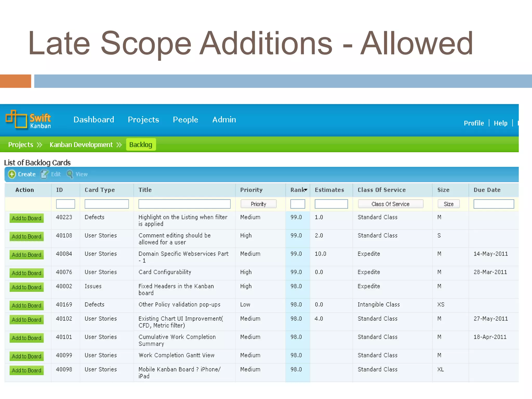
Task: Sort by Title column header
Action: click(x=145, y=190)
